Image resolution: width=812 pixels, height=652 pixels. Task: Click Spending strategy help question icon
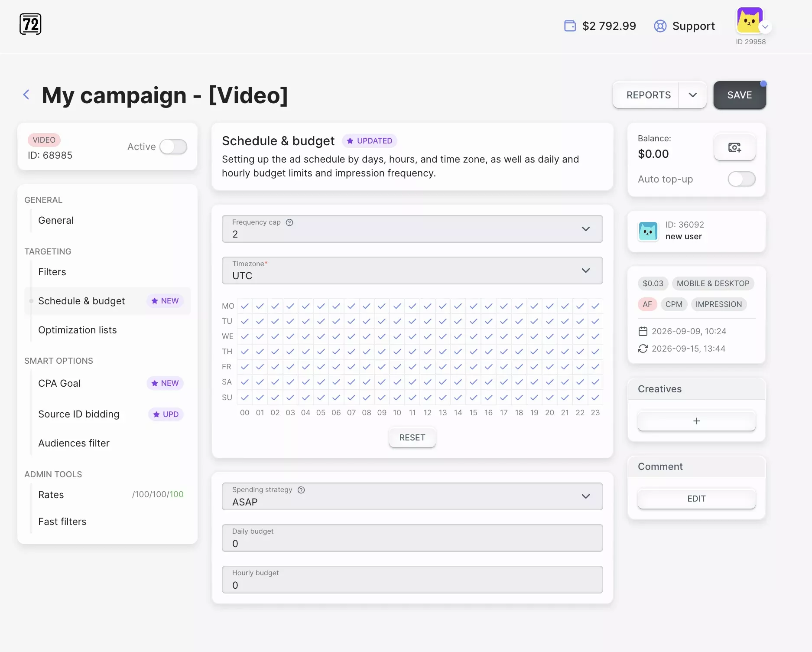(x=301, y=490)
